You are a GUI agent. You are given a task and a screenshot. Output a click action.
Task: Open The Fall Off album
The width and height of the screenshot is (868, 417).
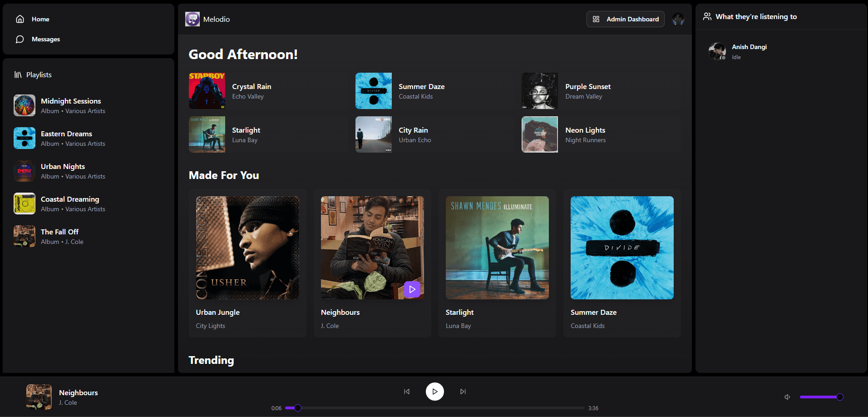pyautogui.click(x=89, y=236)
